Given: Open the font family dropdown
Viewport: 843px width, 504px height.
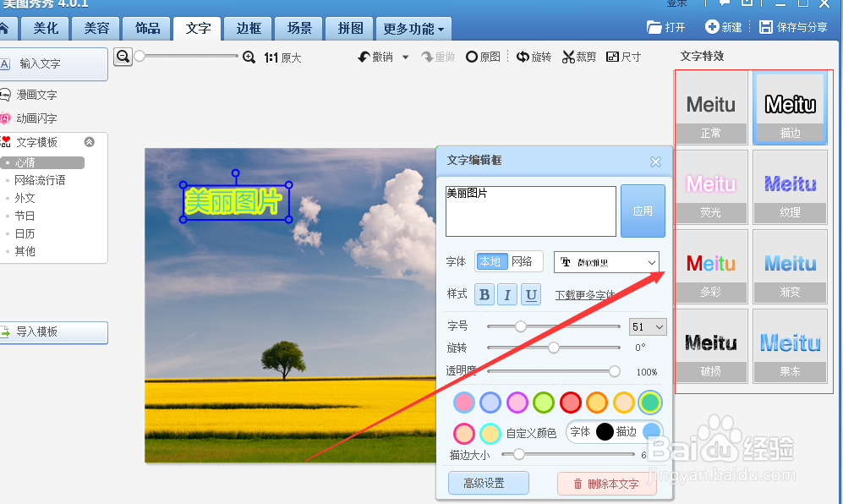Looking at the screenshot, I should pos(606,262).
